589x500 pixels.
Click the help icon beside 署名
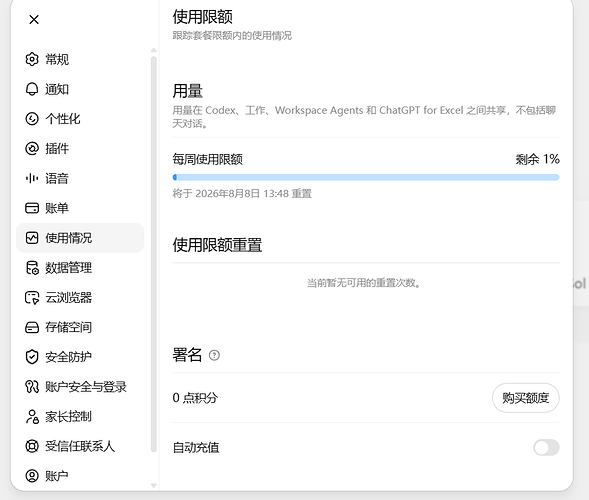(x=214, y=355)
